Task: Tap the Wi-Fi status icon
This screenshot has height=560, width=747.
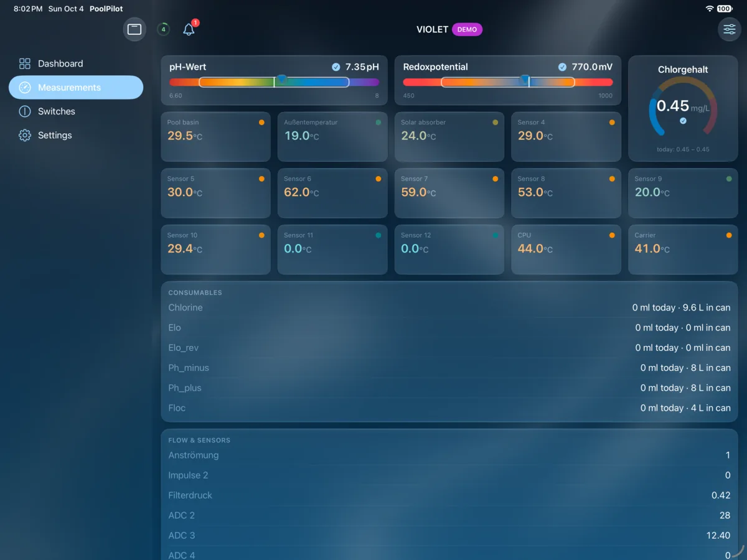Action: click(x=710, y=9)
